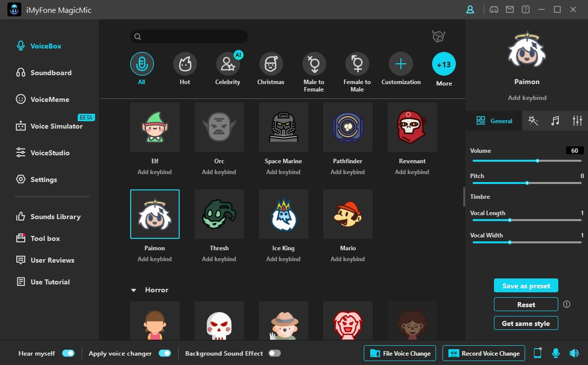Open the Discord community icon
The height and width of the screenshot is (365, 588).
(x=494, y=10)
